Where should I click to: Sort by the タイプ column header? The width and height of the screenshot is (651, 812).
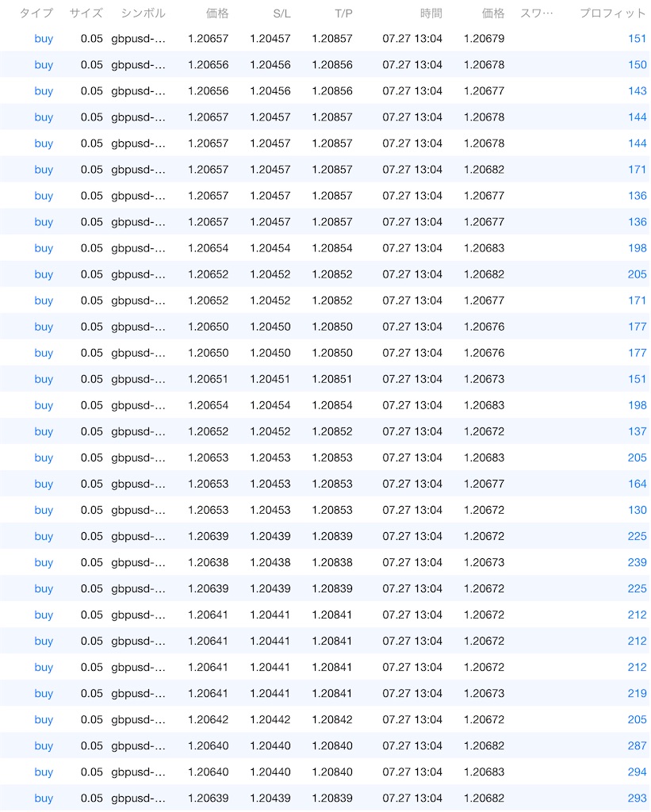point(36,13)
